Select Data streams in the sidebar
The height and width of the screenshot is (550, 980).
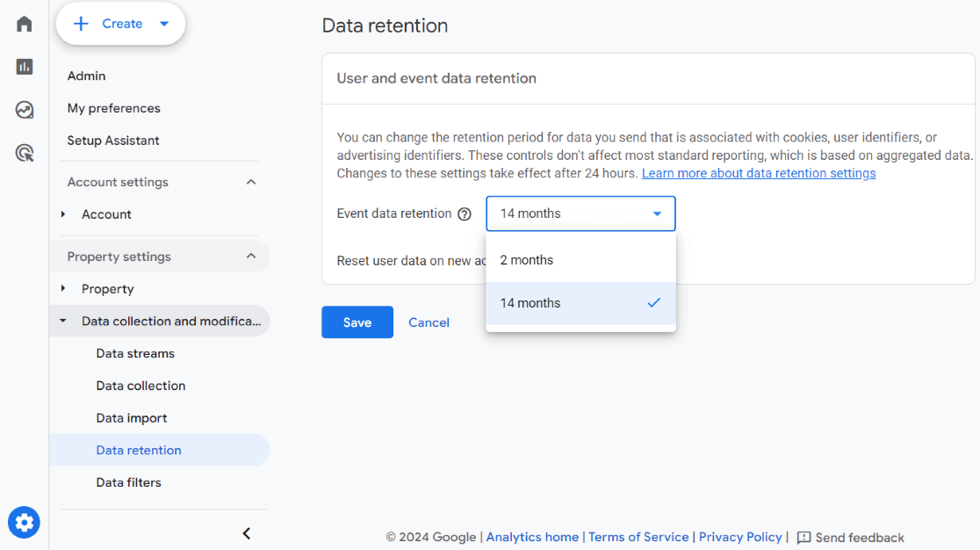(135, 353)
